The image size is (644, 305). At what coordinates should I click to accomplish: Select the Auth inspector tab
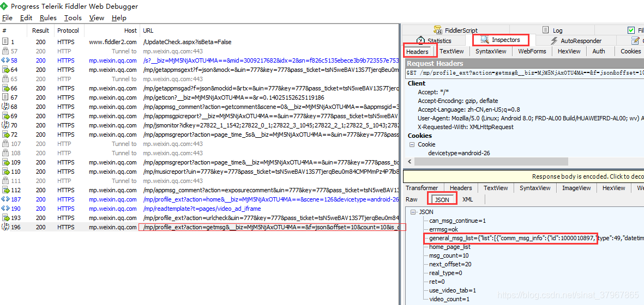point(598,51)
